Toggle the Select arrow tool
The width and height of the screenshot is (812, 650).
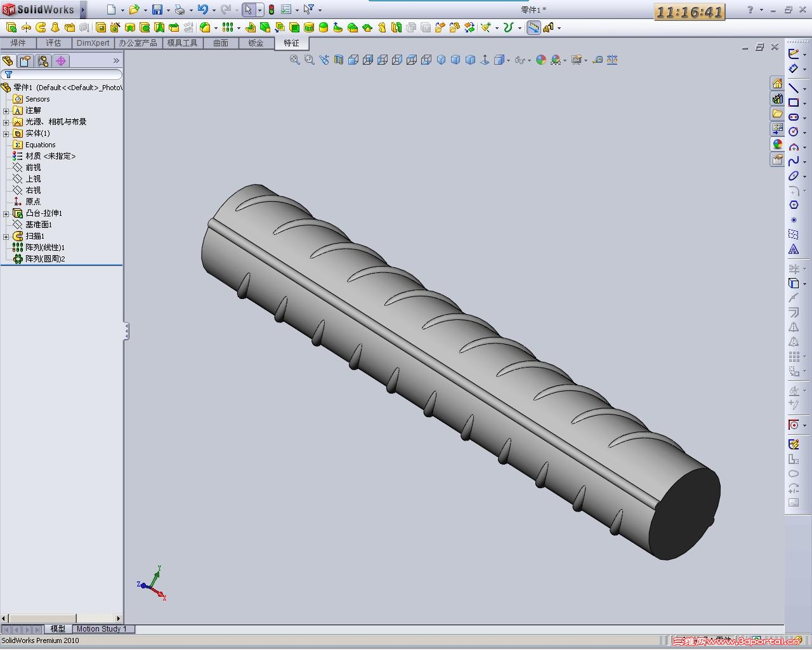coord(248,10)
